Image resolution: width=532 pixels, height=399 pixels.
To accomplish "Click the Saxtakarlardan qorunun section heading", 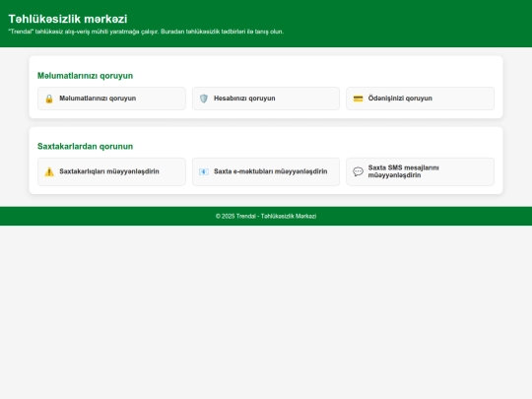I will tap(85, 146).
